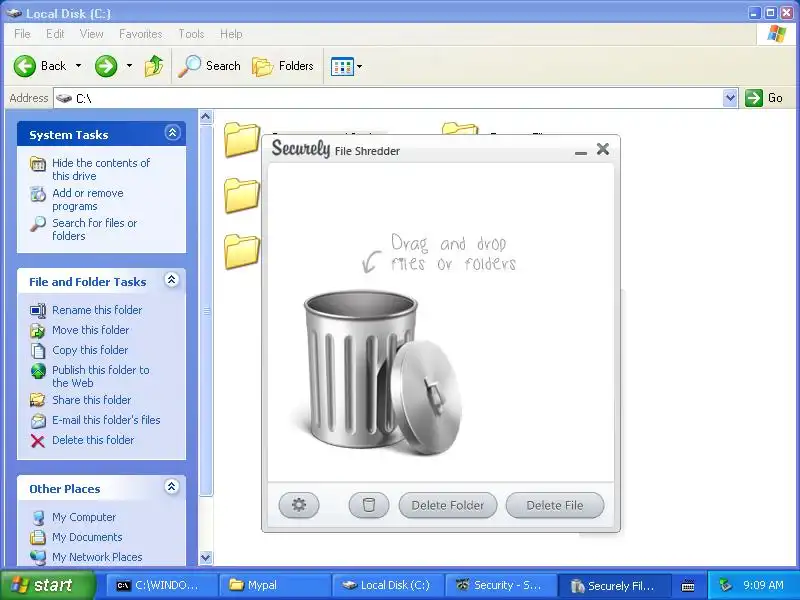
Task: Click Copy this folder
Action: [x=90, y=350]
